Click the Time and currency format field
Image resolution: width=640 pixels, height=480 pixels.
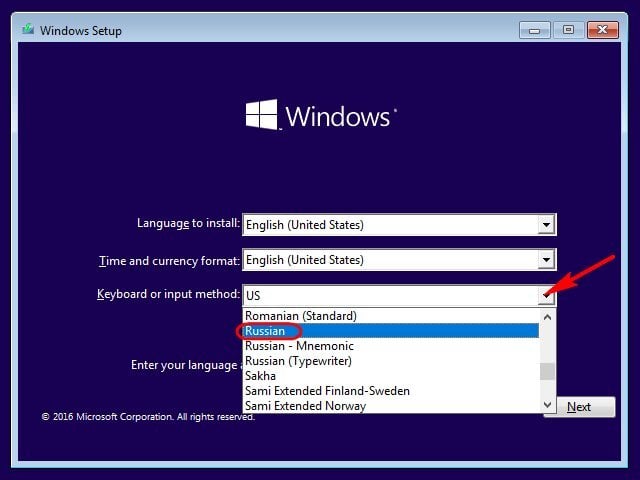click(x=399, y=260)
